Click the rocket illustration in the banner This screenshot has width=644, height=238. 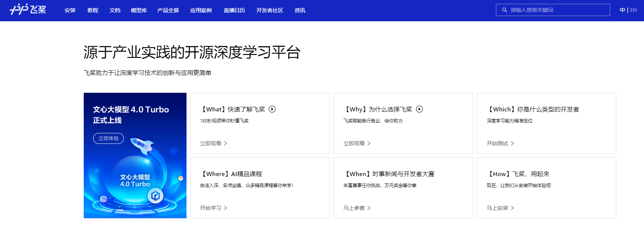click(142, 146)
